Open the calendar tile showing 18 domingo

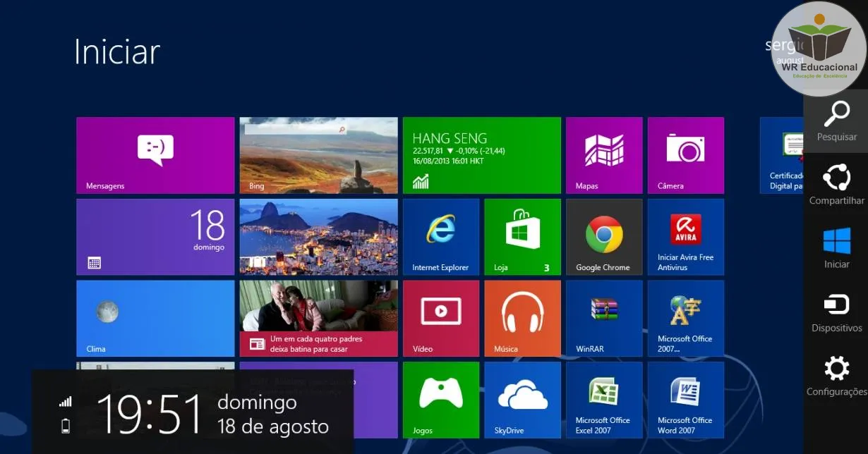tap(155, 237)
